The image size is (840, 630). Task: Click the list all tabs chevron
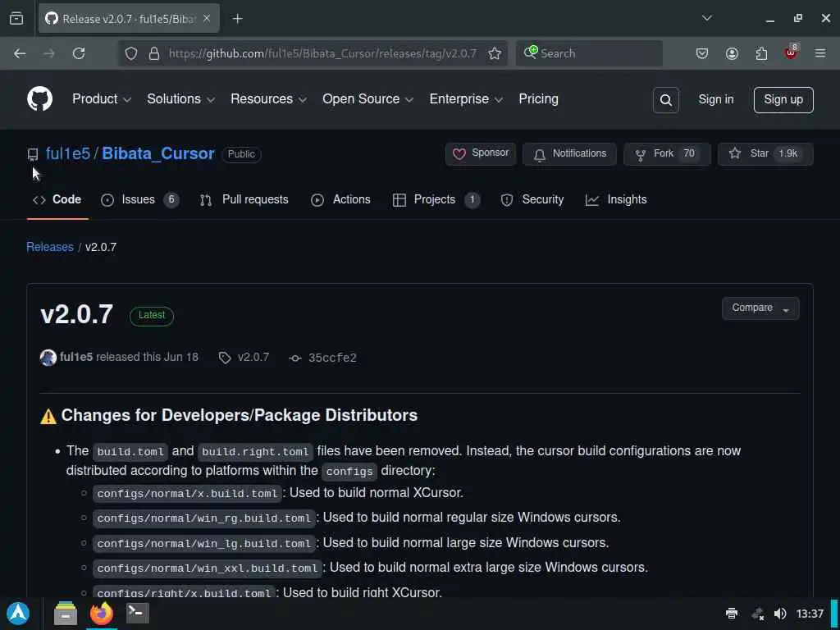tap(706, 18)
